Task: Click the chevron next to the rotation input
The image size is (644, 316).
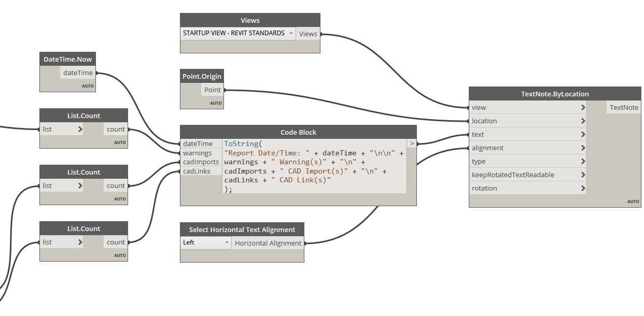Action: (x=583, y=188)
